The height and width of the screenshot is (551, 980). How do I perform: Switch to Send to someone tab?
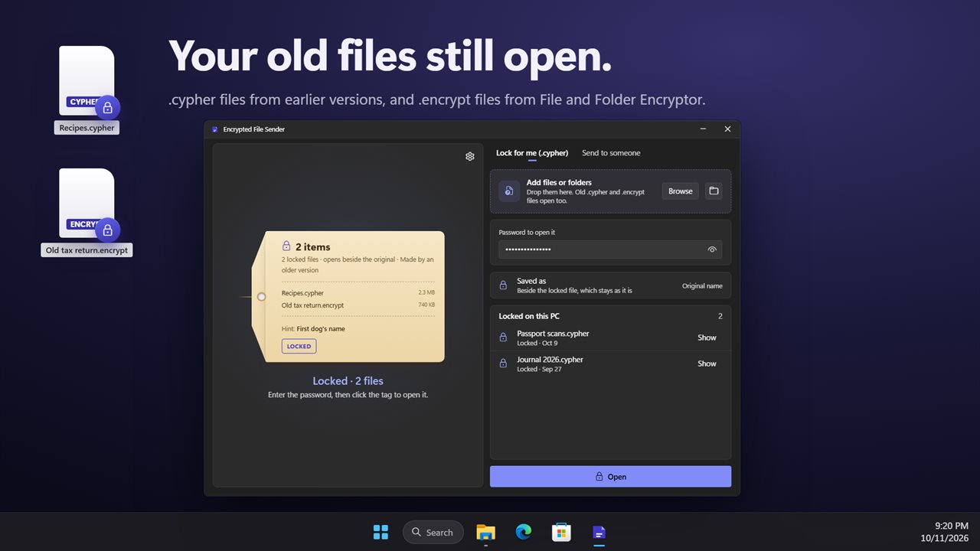[x=611, y=153]
